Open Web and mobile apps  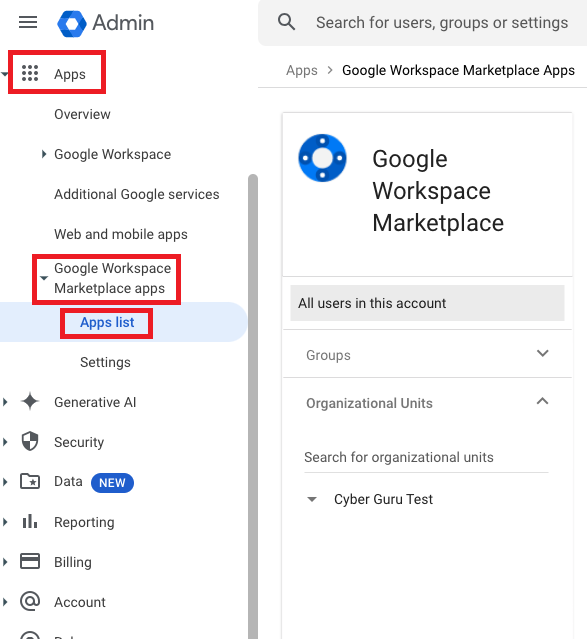tap(121, 234)
